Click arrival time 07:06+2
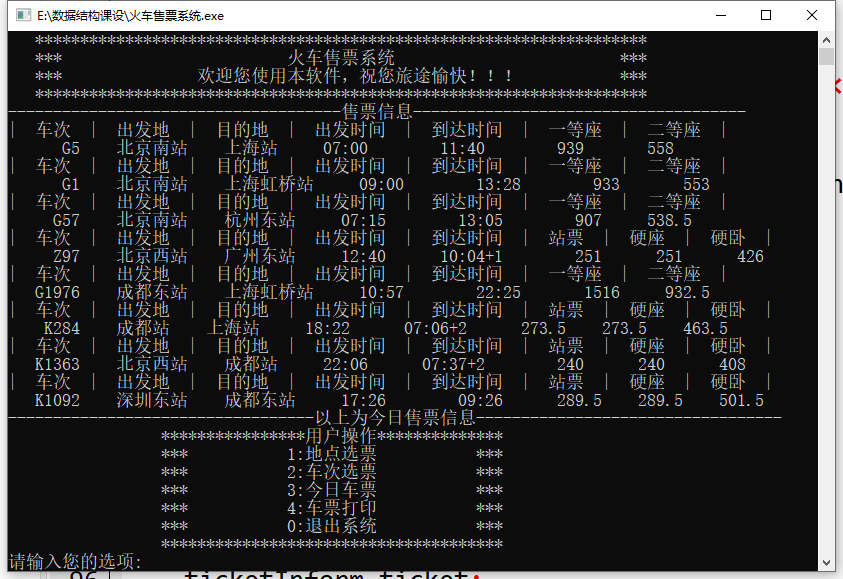This screenshot has width=843, height=579. coord(435,328)
